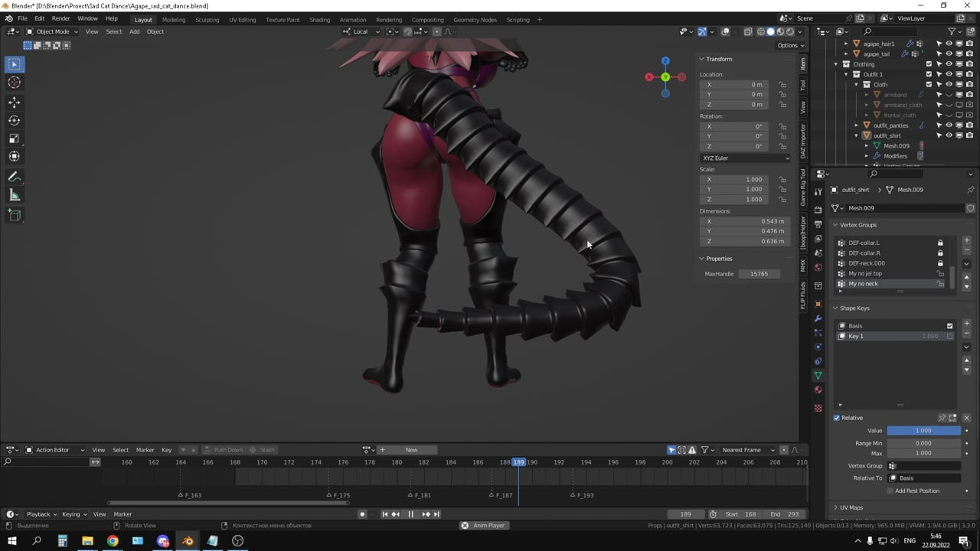Jump to the timeline start frame
This screenshot has height=551, width=980.
(x=384, y=514)
